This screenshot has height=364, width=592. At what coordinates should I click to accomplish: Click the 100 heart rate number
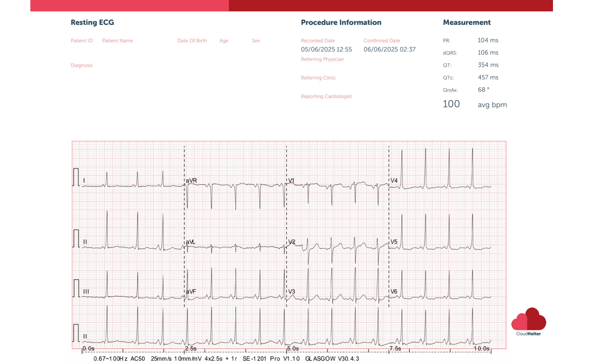click(451, 104)
